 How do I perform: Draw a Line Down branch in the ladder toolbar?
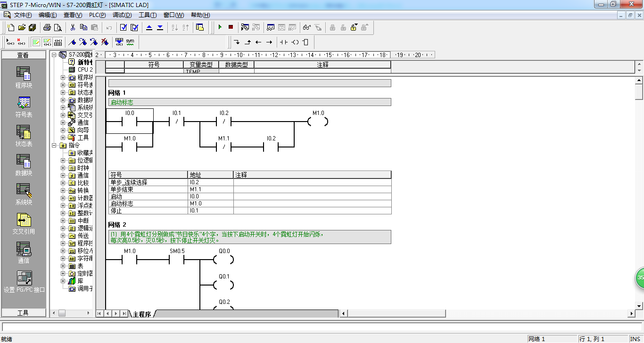237,42
